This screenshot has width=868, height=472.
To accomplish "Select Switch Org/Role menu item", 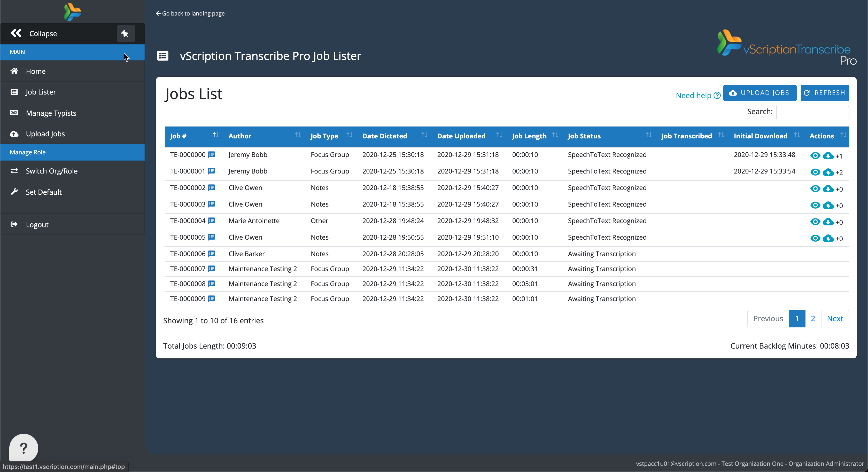I will tap(52, 171).
